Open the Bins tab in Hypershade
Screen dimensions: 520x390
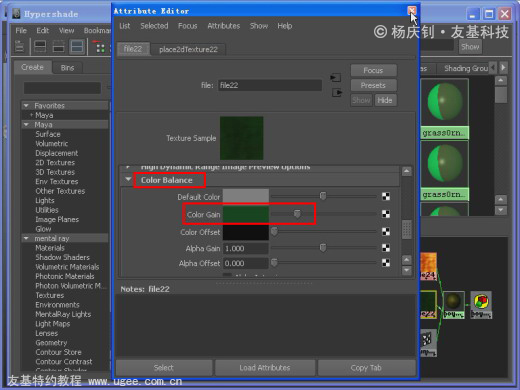click(67, 68)
